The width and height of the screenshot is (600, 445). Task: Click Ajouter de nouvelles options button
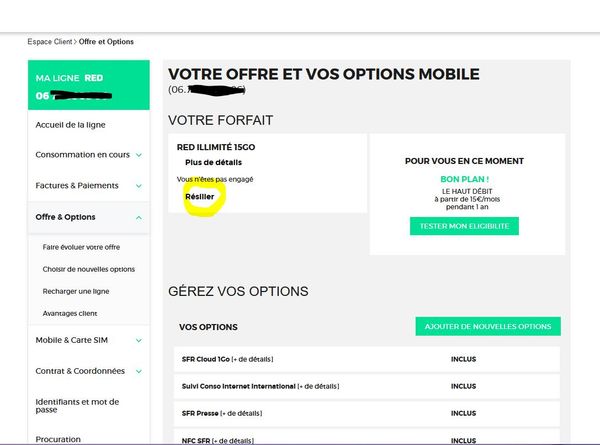point(488,327)
